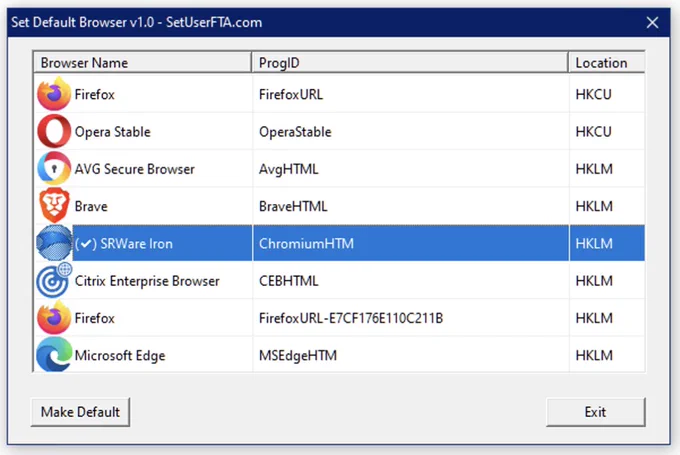Click the SRWare Iron globe icon
This screenshot has width=680, height=455.
pyautogui.click(x=54, y=243)
